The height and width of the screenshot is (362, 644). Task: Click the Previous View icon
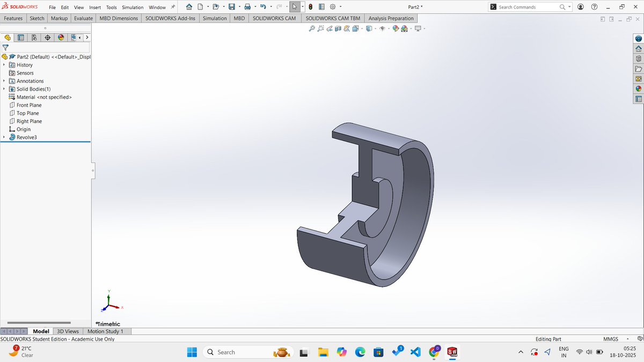[330, 28]
